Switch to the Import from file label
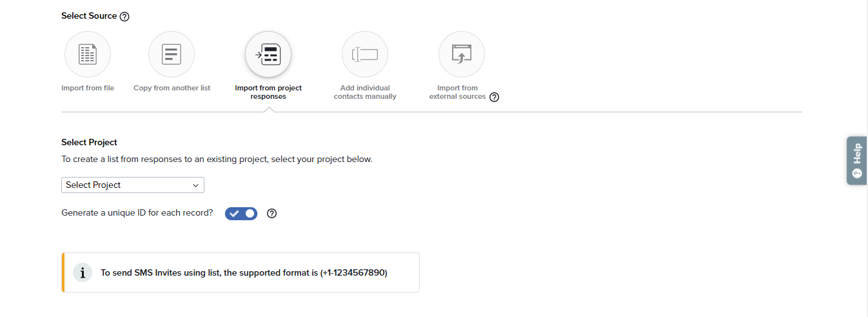Screen dimensions: 868x317 (88, 88)
